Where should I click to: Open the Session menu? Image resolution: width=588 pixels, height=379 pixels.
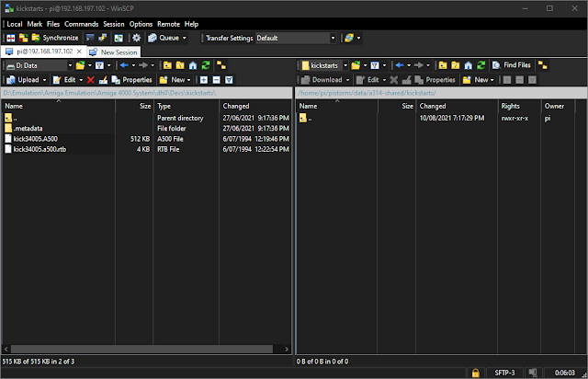pos(114,25)
